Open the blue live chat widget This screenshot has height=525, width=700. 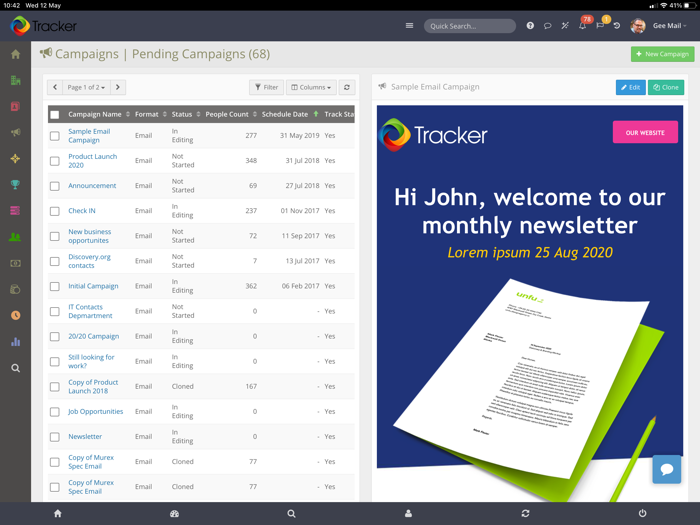tap(667, 469)
